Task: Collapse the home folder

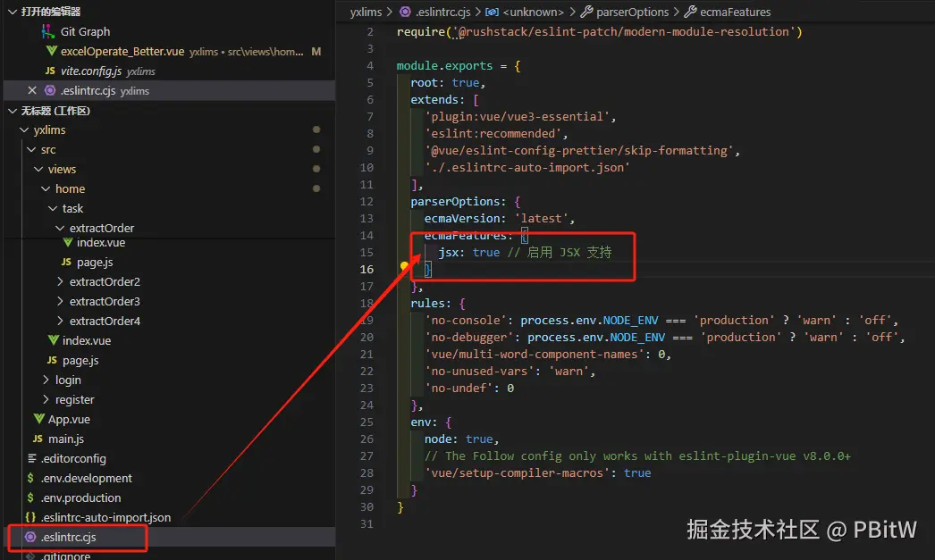Action: pyautogui.click(x=46, y=188)
